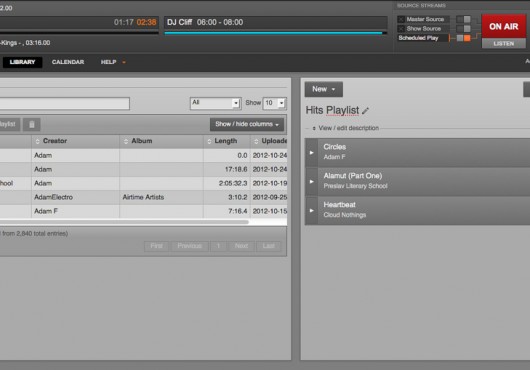The height and width of the screenshot is (370, 530).
Task: Click the pencil icon beside Hits Playlist
Action: 365,111
